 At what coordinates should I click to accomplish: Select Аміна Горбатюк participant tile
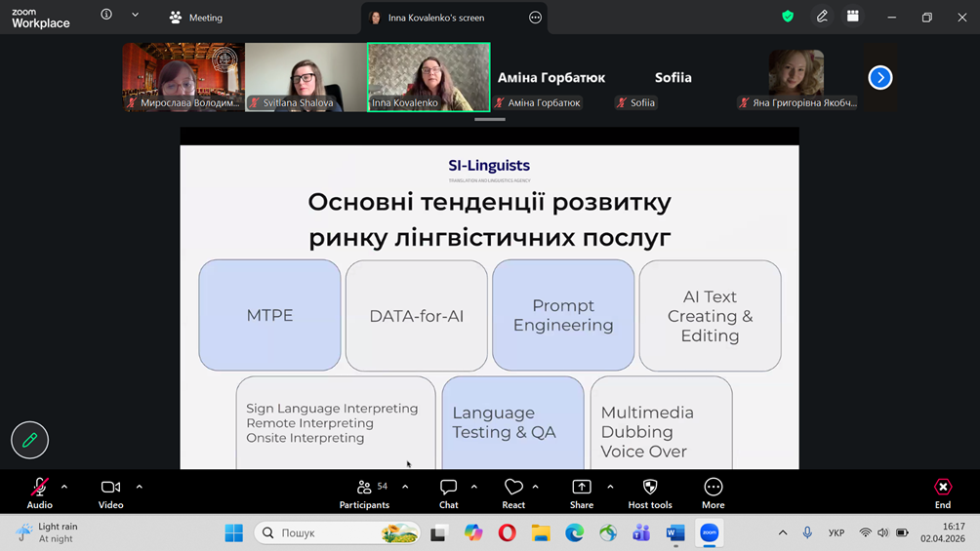point(551,77)
